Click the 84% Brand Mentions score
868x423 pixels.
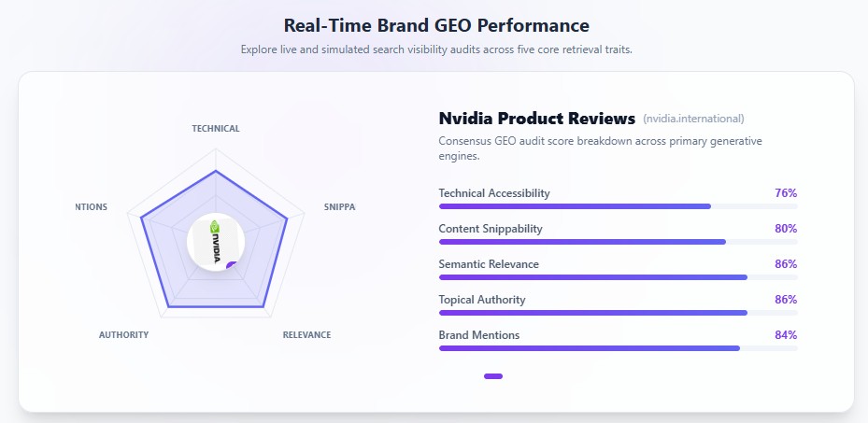click(x=786, y=334)
